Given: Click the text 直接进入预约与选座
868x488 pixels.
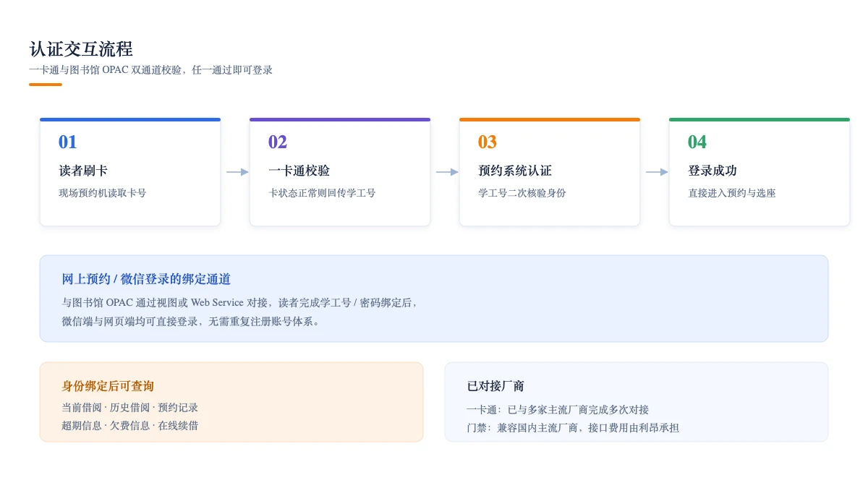Looking at the screenshot, I should point(732,193).
